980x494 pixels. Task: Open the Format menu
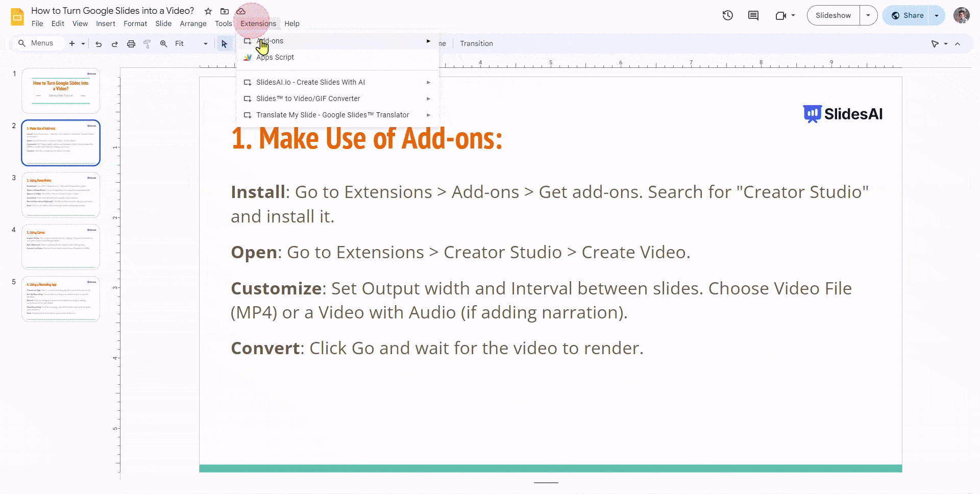click(135, 23)
